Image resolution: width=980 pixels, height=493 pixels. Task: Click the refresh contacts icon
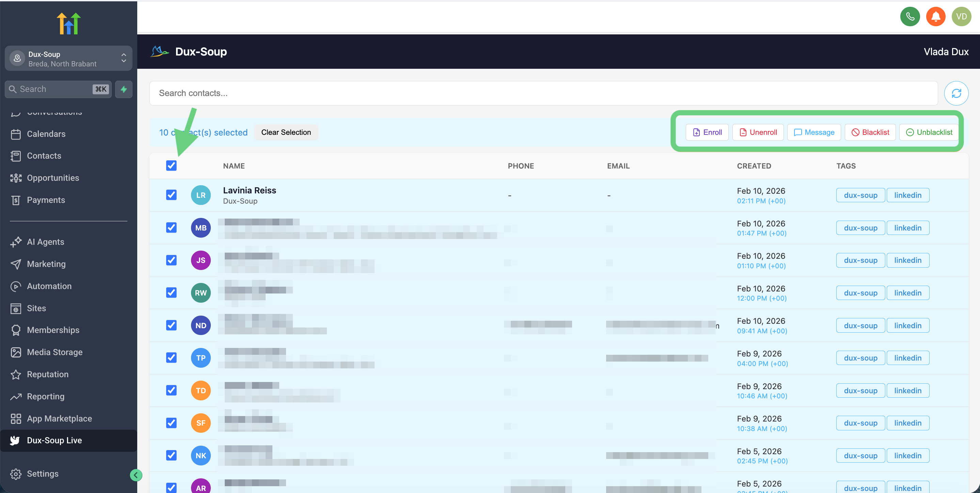click(x=956, y=93)
